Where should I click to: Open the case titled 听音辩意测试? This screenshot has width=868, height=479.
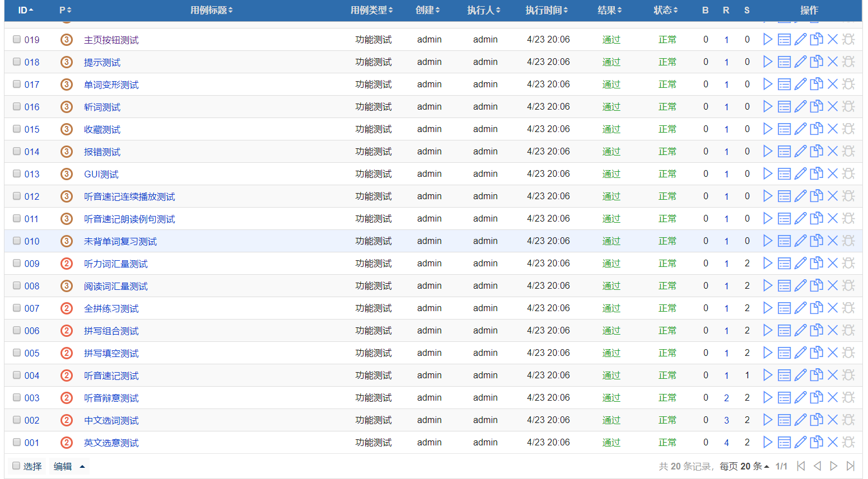111,398
